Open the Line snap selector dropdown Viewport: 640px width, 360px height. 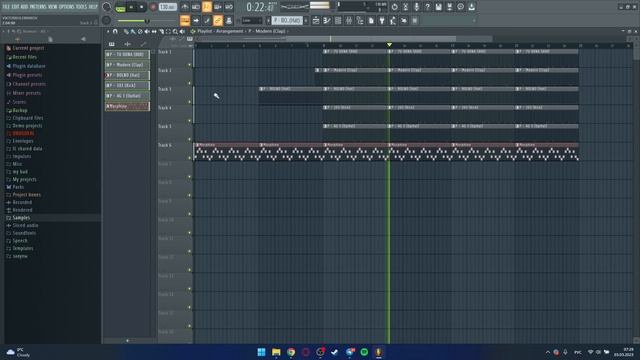(251, 20)
